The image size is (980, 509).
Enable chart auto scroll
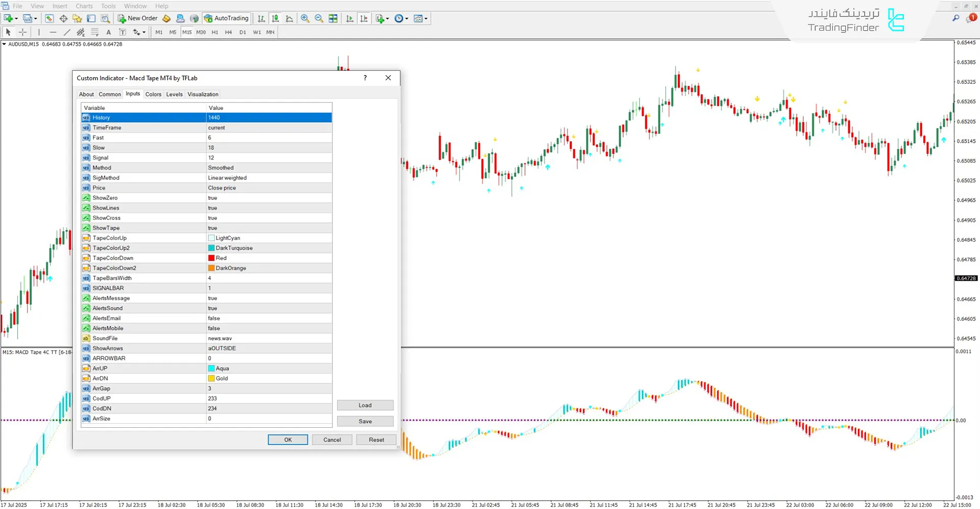tap(349, 18)
